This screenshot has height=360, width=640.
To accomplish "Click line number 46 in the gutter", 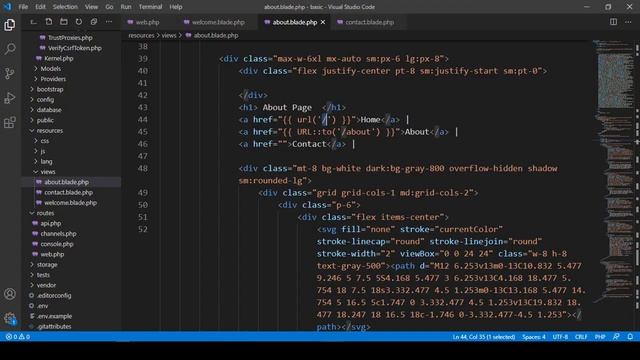I will coord(142,144).
